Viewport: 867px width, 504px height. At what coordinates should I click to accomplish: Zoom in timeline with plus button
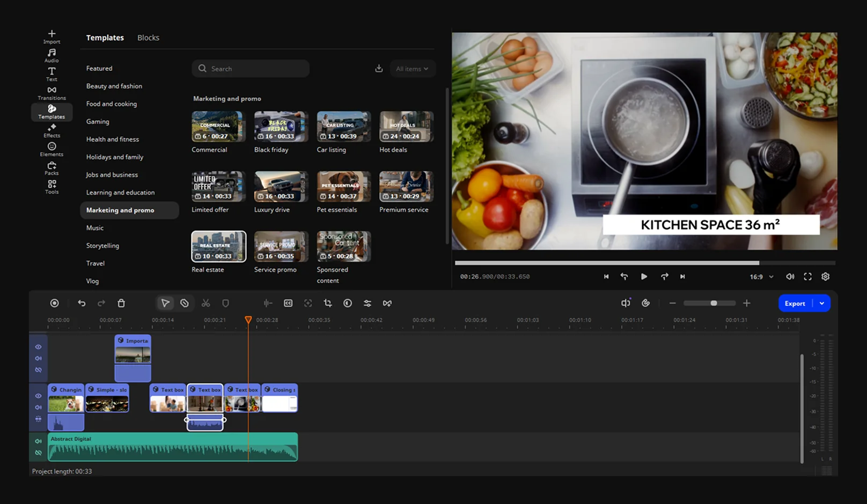pyautogui.click(x=746, y=303)
